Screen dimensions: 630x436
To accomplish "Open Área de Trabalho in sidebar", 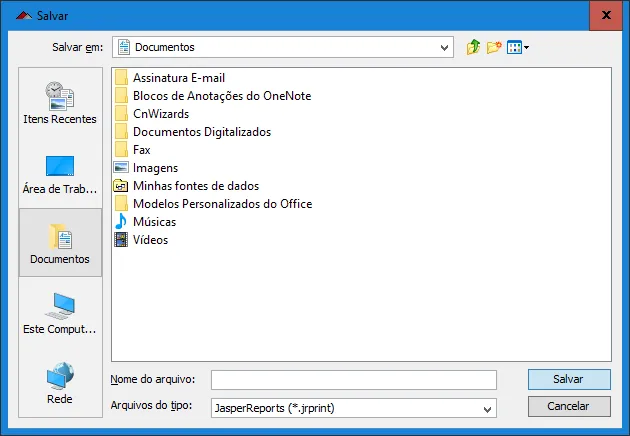I will (60, 175).
